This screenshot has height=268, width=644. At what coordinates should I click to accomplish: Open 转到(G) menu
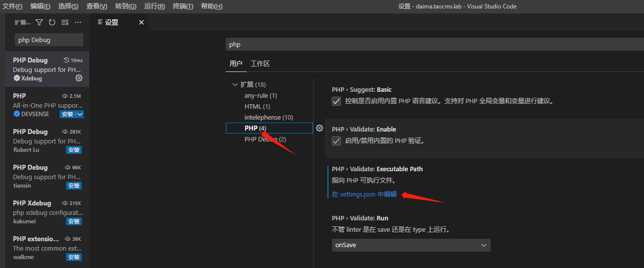click(x=126, y=6)
